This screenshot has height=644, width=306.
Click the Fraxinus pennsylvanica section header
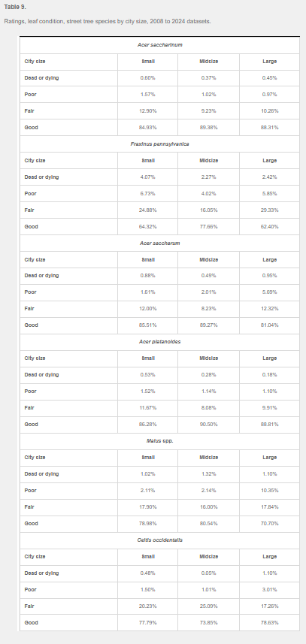pos(160,144)
